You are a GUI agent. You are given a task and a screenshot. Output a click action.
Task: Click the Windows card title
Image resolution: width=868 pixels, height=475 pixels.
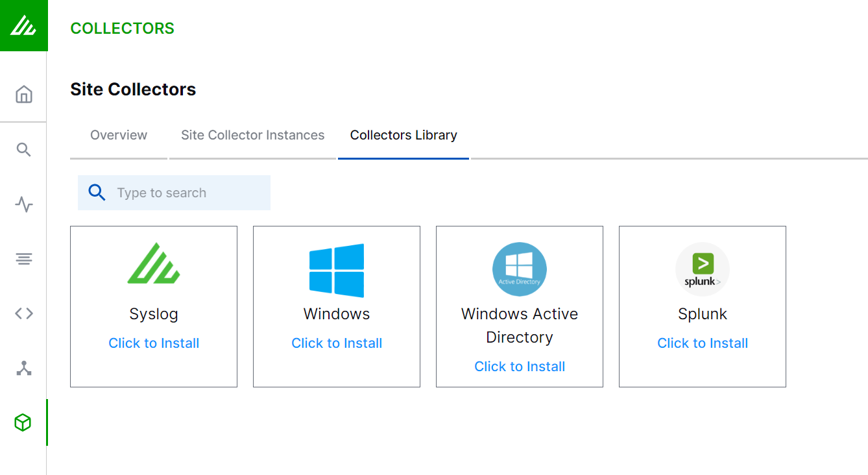coord(337,314)
